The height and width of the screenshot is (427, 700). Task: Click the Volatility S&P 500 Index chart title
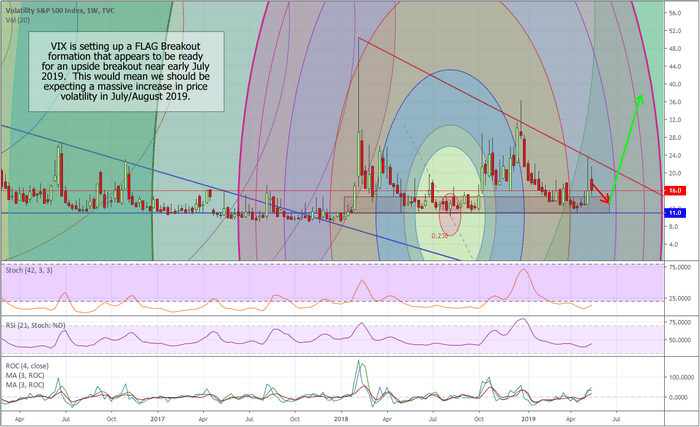click(x=60, y=10)
